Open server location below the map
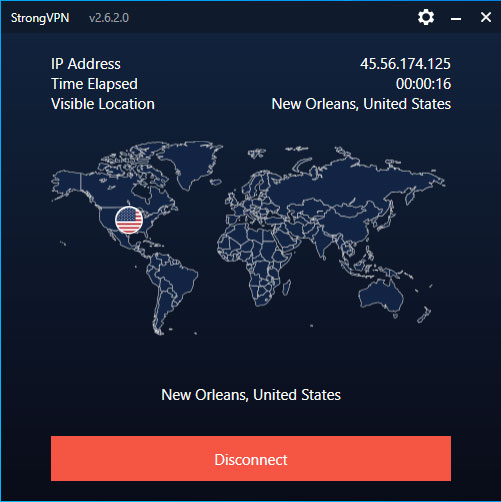The image size is (501, 502). click(251, 395)
